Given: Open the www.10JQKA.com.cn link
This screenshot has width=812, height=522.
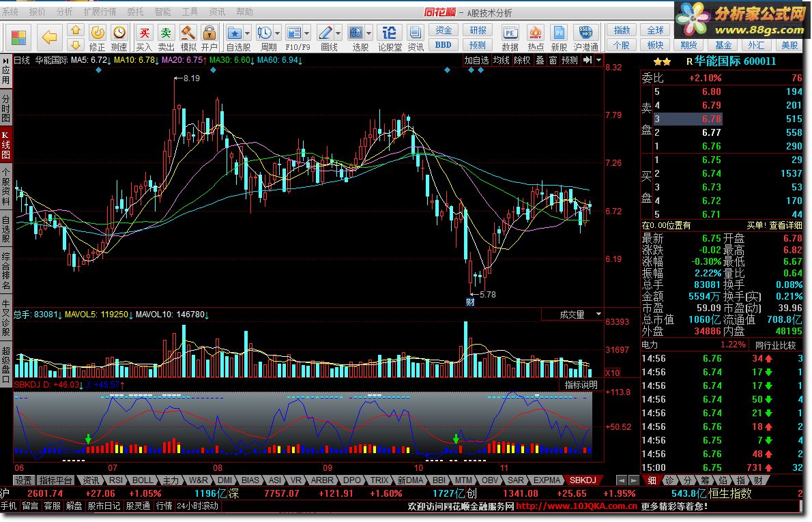Looking at the screenshot, I should pyautogui.click(x=577, y=506).
